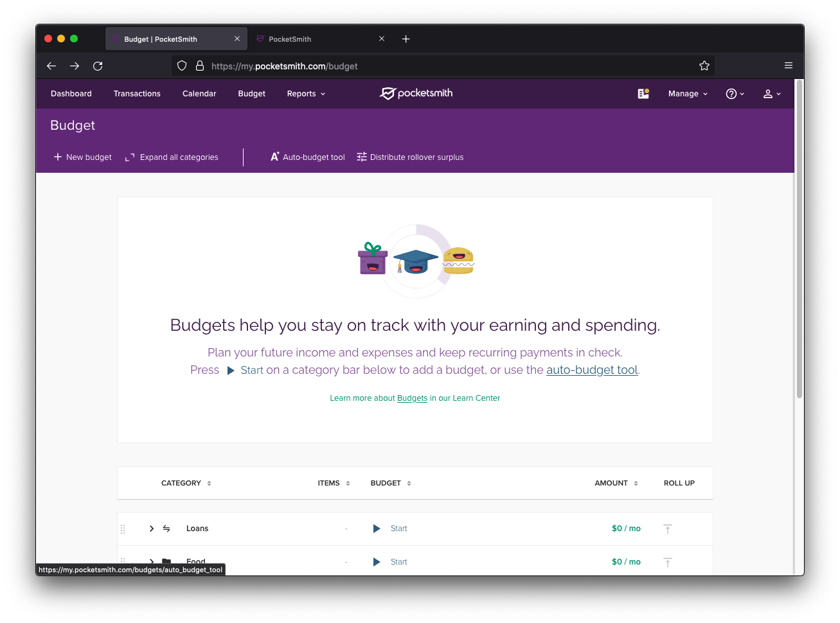Open the Manage dropdown
Viewport: 840px width, 623px height.
click(x=687, y=94)
